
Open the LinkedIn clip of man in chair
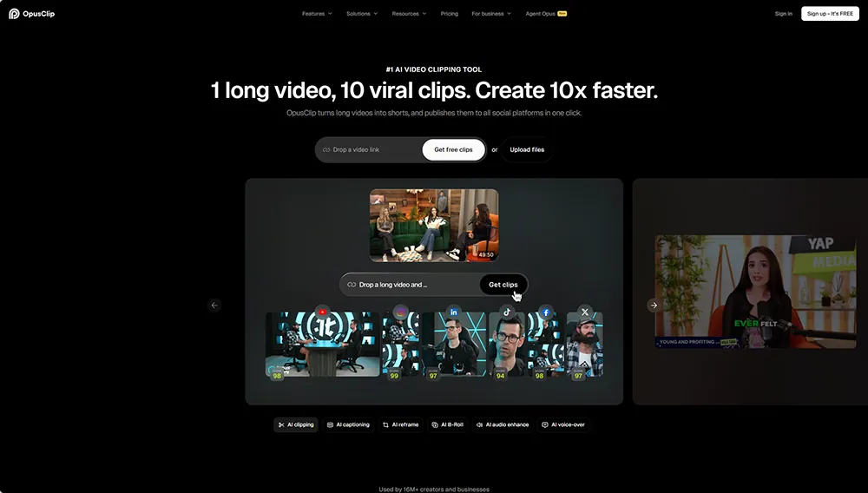[x=453, y=345]
